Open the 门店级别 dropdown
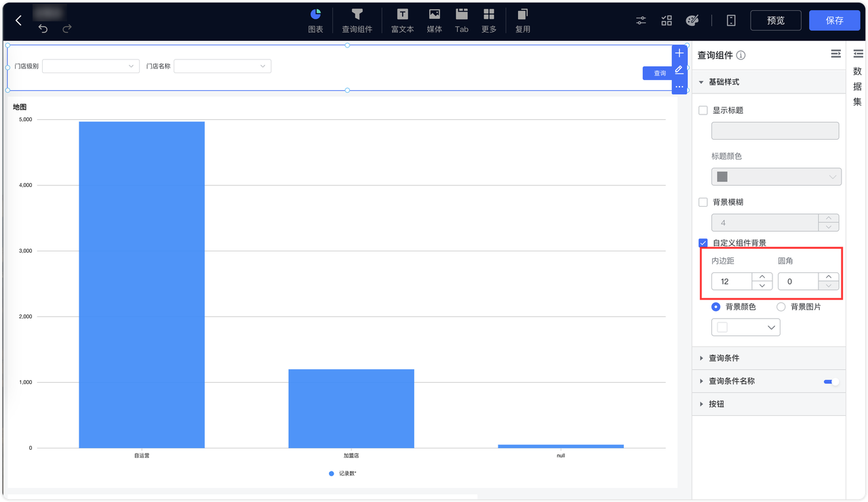 [90, 66]
